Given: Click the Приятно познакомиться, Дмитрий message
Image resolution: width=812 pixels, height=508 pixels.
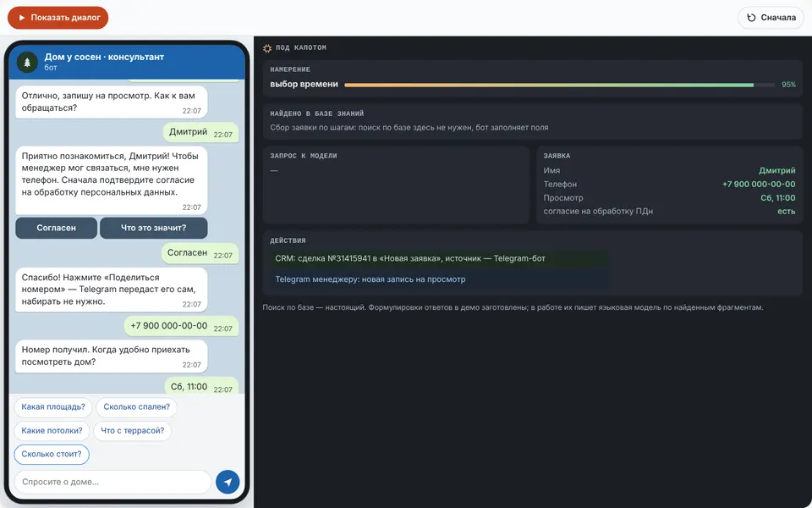Looking at the screenshot, I should click(112, 180).
